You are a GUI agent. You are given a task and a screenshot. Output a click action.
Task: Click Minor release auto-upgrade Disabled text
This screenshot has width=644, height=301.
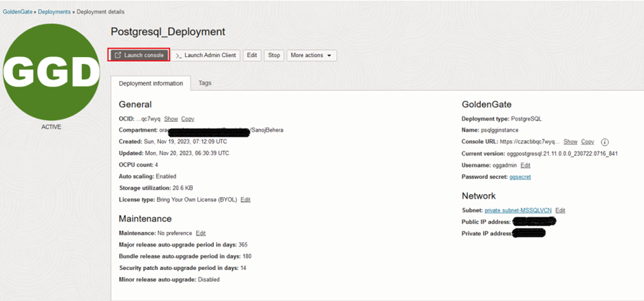click(208, 280)
